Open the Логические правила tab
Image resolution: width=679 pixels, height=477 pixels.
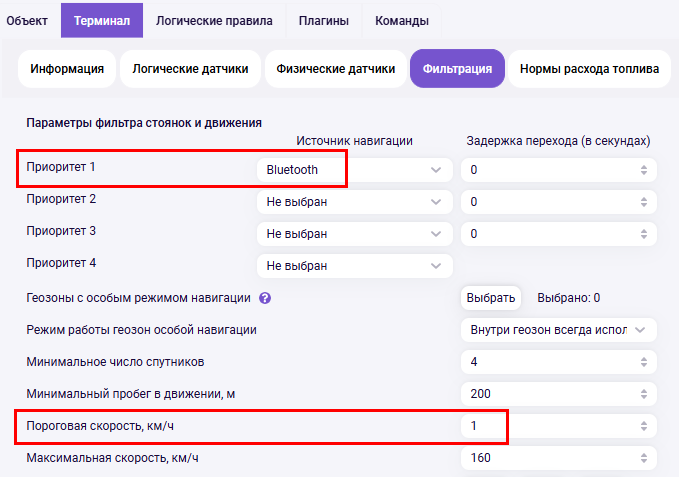(214, 20)
